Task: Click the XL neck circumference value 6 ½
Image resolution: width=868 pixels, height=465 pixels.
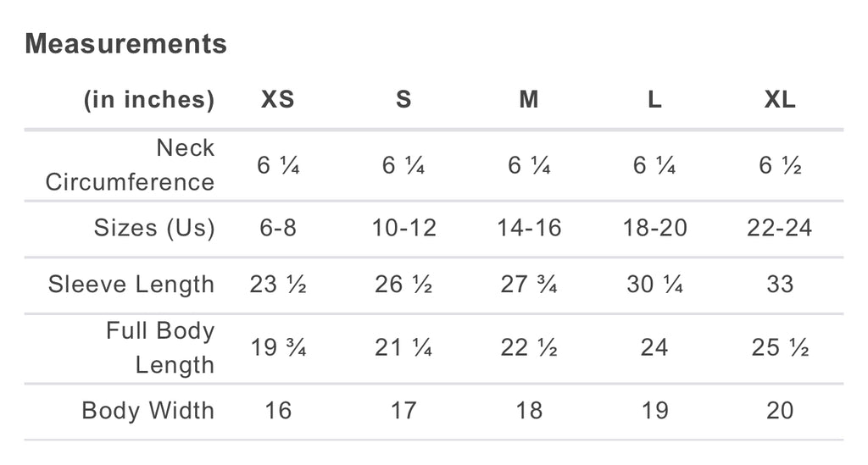Action: (x=780, y=166)
